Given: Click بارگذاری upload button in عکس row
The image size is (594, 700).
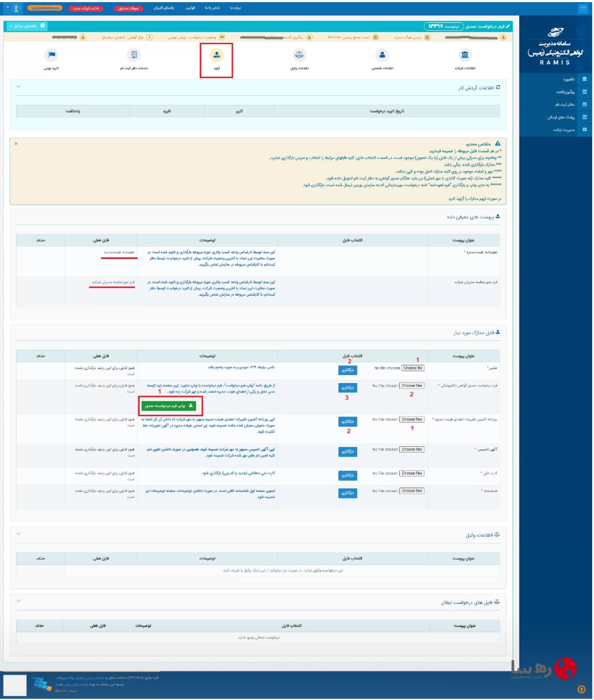Looking at the screenshot, I should click(x=347, y=370).
